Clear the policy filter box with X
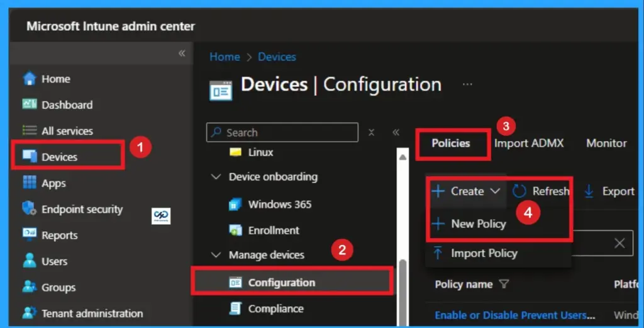This screenshot has height=328, width=644. (x=619, y=243)
